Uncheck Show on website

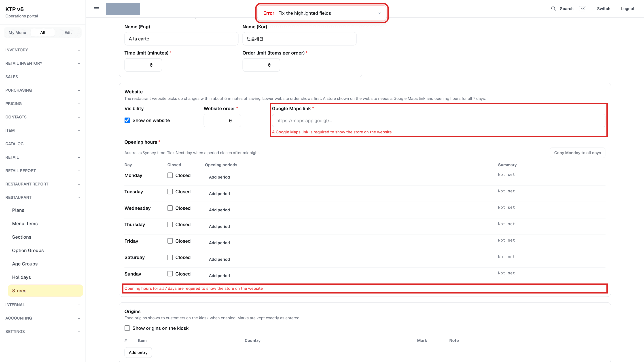point(127,120)
